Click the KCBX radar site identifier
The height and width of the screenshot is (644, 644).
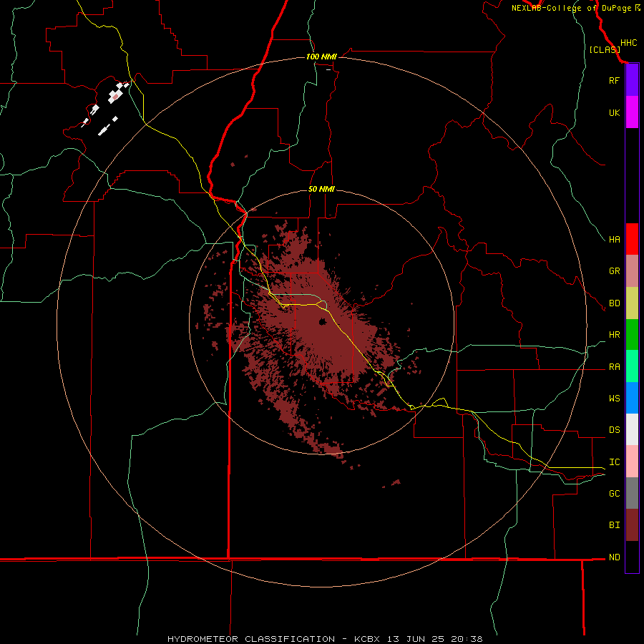tap(367, 639)
